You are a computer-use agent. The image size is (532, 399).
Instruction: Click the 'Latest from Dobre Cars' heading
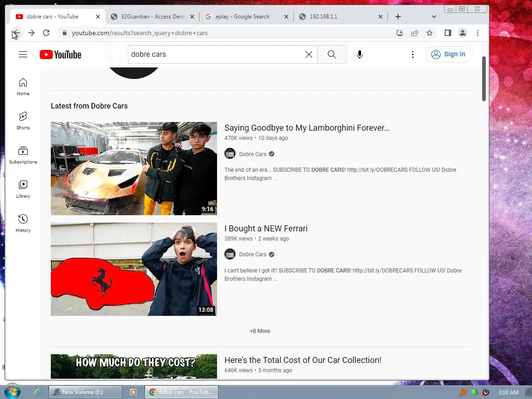coord(89,106)
